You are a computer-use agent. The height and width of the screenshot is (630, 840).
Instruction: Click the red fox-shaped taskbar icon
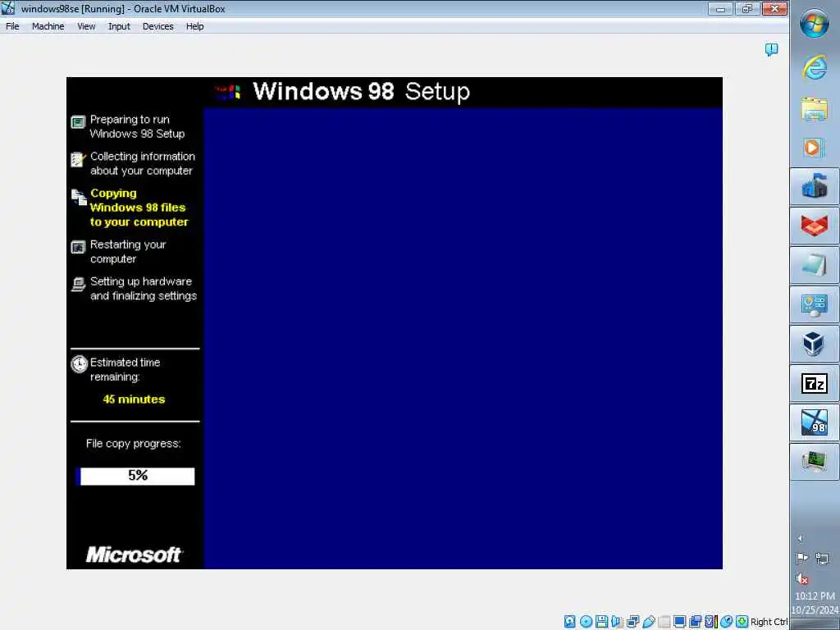point(815,226)
